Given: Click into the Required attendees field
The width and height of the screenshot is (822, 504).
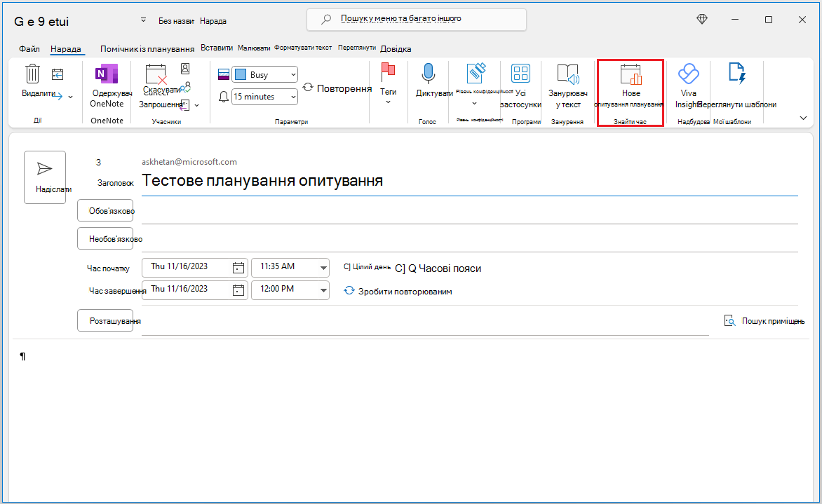Looking at the screenshot, I should pos(470,212).
